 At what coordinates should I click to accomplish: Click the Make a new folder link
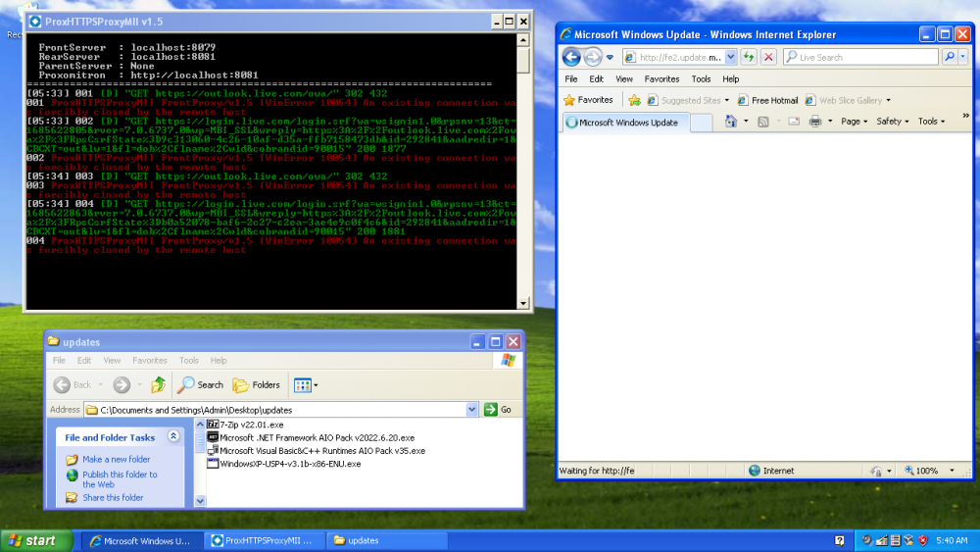(117, 459)
